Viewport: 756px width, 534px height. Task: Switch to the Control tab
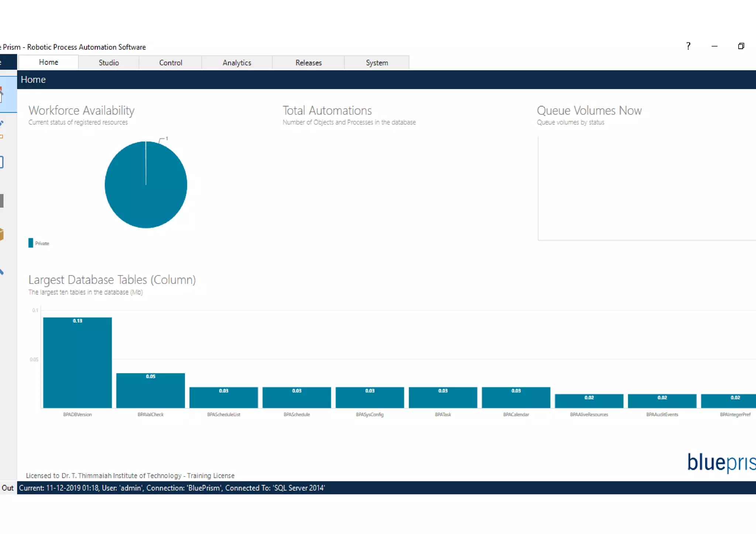(171, 63)
